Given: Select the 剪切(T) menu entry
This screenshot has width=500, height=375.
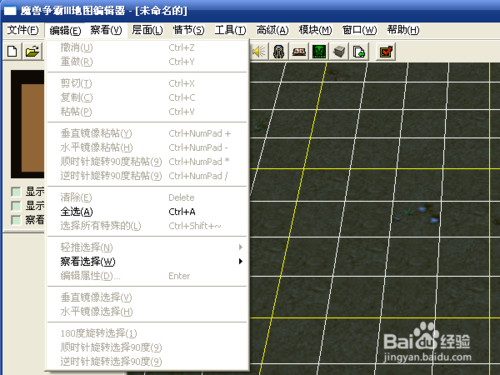Looking at the screenshot, I should pyautogui.click(x=147, y=83).
